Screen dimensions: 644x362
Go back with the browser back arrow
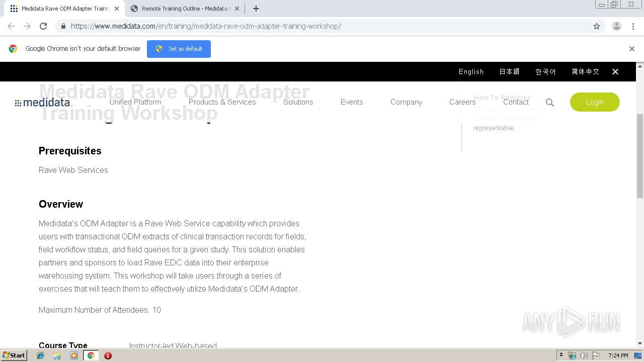(x=11, y=26)
